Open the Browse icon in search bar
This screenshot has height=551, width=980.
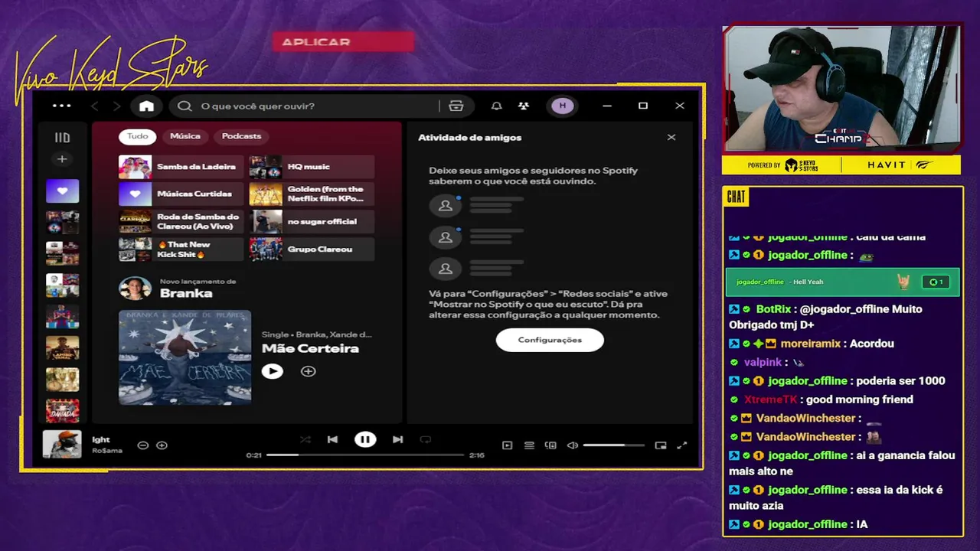click(x=456, y=106)
